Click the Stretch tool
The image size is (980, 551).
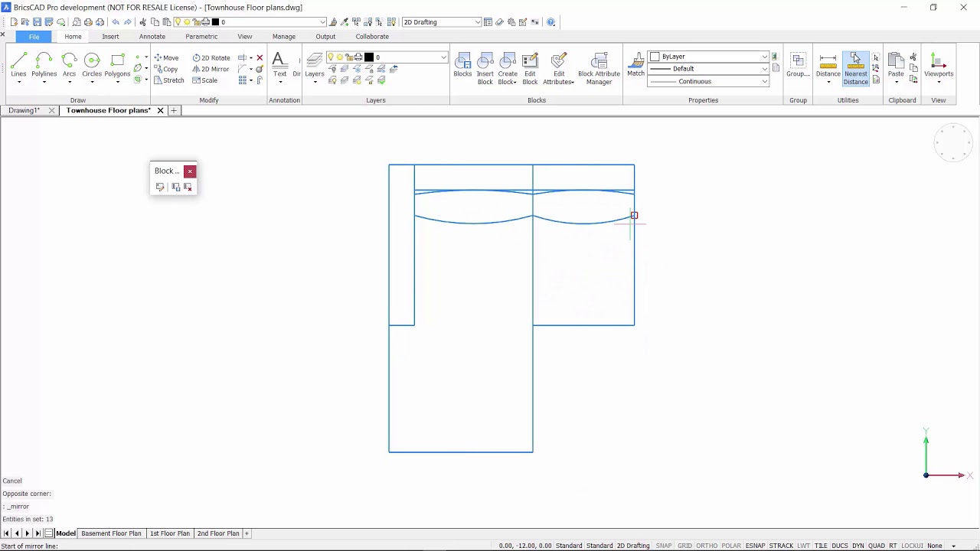click(168, 80)
